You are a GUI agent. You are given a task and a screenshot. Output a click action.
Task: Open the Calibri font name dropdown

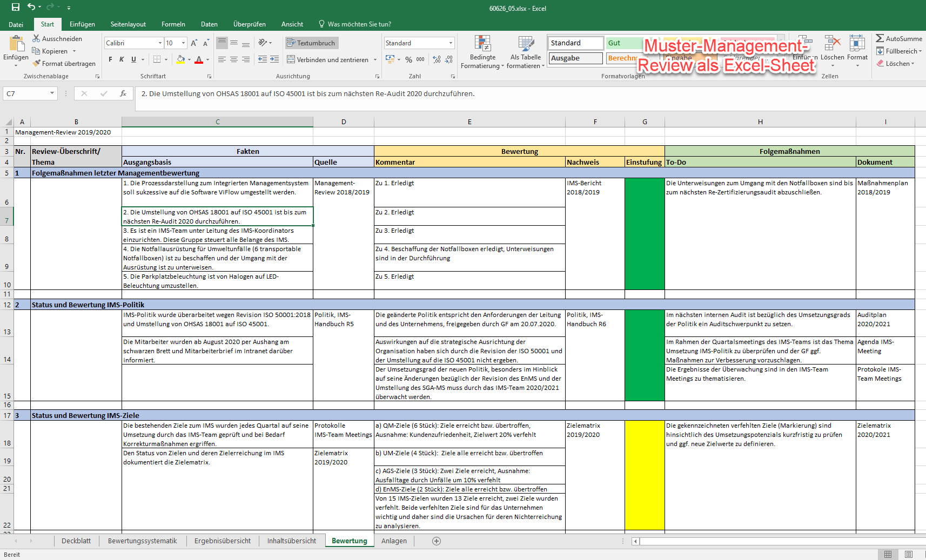click(160, 43)
